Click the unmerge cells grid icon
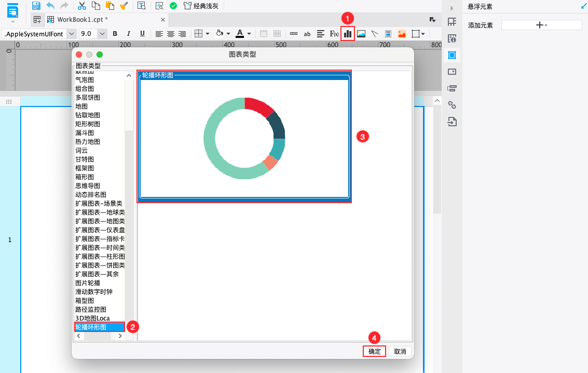The width and height of the screenshot is (588, 373). [x=277, y=34]
